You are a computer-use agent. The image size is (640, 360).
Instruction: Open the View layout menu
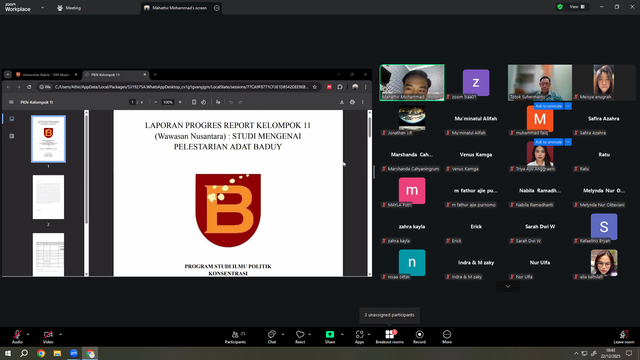click(577, 7)
